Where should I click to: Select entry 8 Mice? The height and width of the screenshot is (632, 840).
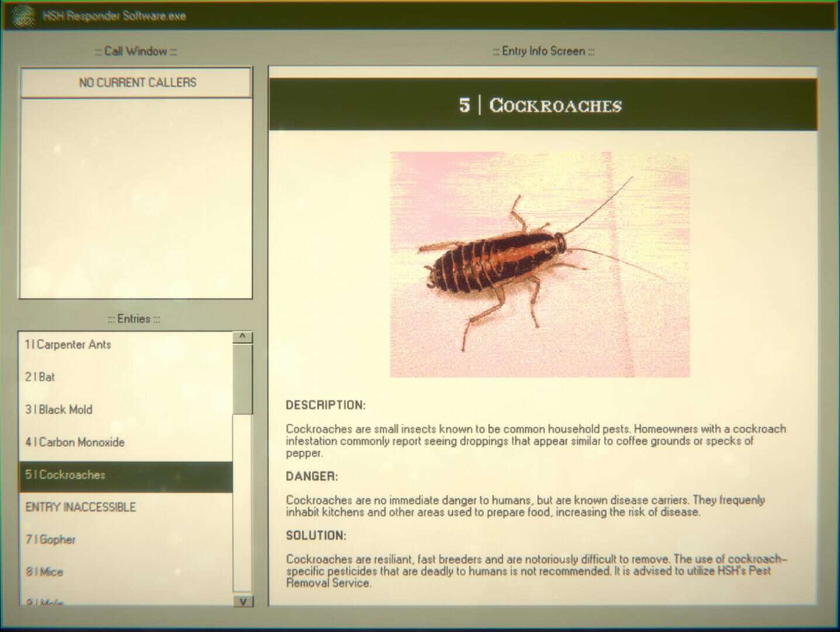(43, 572)
